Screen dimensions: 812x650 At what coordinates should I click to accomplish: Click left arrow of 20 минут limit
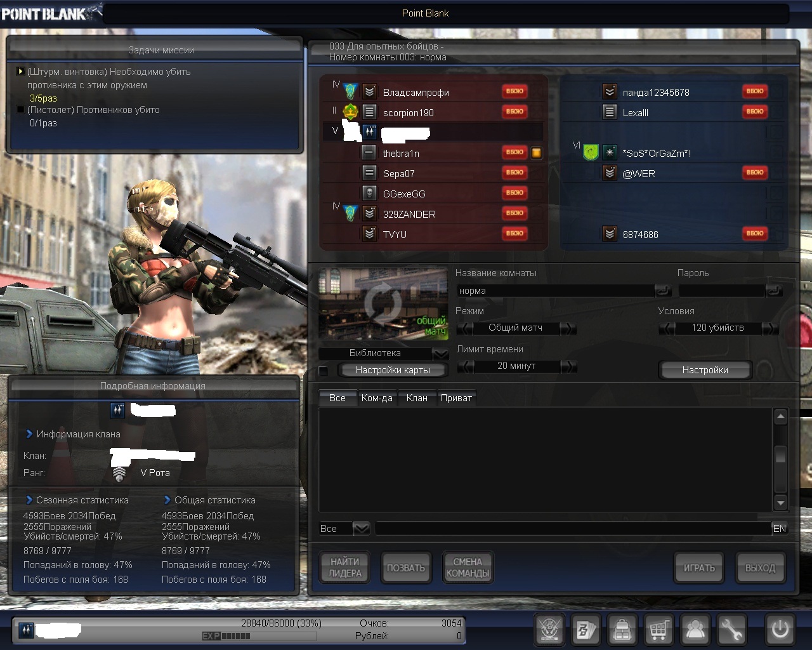[x=465, y=366]
